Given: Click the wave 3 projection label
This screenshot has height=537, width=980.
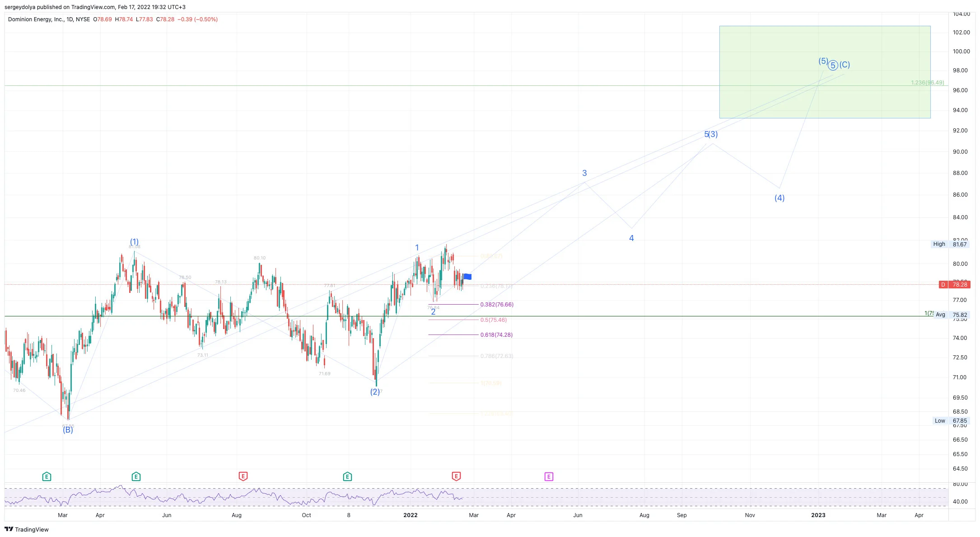Looking at the screenshot, I should (584, 173).
